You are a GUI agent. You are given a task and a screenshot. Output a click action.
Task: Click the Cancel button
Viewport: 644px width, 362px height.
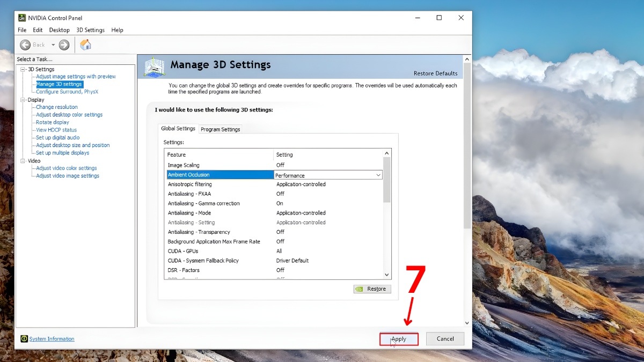coord(445,339)
